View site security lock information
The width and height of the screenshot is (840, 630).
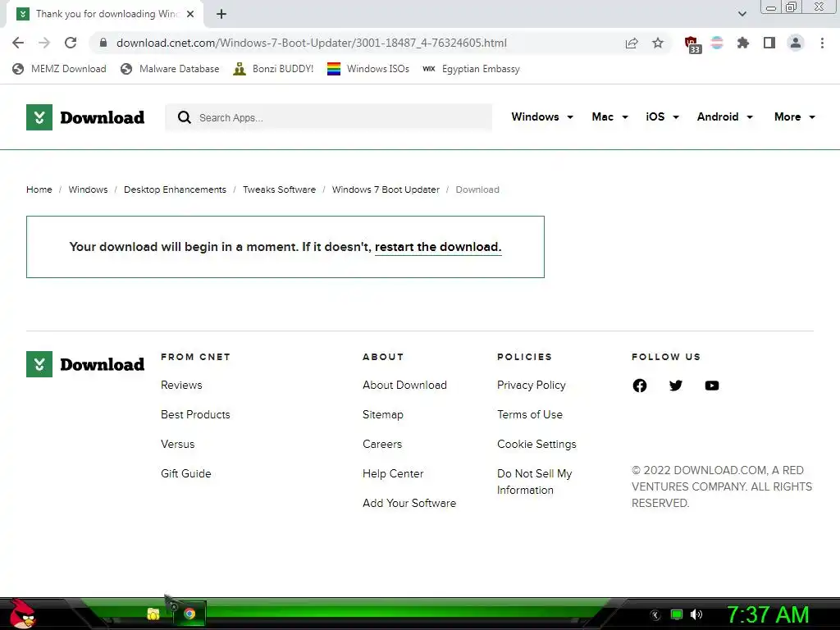[103, 43]
